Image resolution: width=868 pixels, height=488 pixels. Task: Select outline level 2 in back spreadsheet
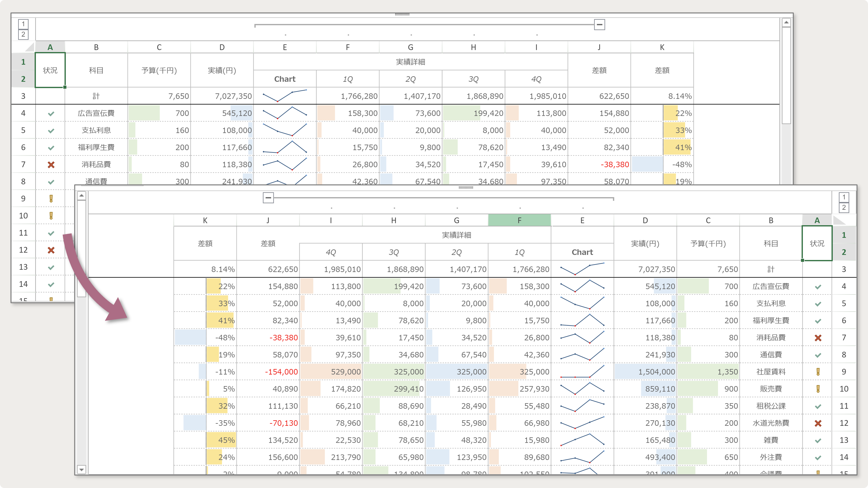[x=23, y=34]
